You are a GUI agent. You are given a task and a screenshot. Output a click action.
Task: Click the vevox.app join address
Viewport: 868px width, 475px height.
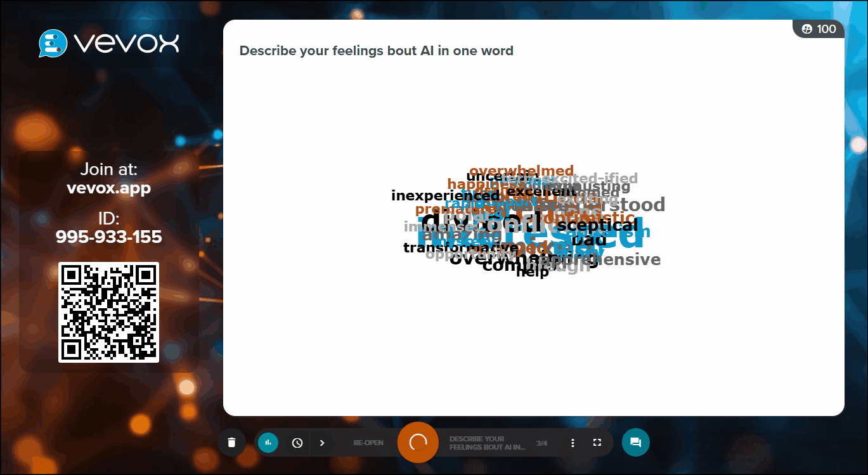(x=108, y=188)
